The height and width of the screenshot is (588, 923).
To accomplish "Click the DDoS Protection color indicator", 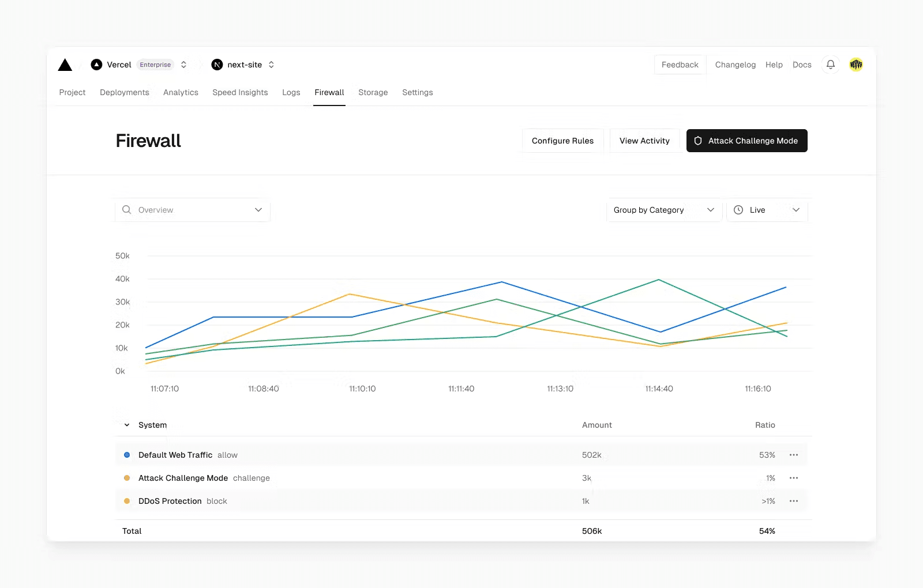I will click(x=127, y=501).
